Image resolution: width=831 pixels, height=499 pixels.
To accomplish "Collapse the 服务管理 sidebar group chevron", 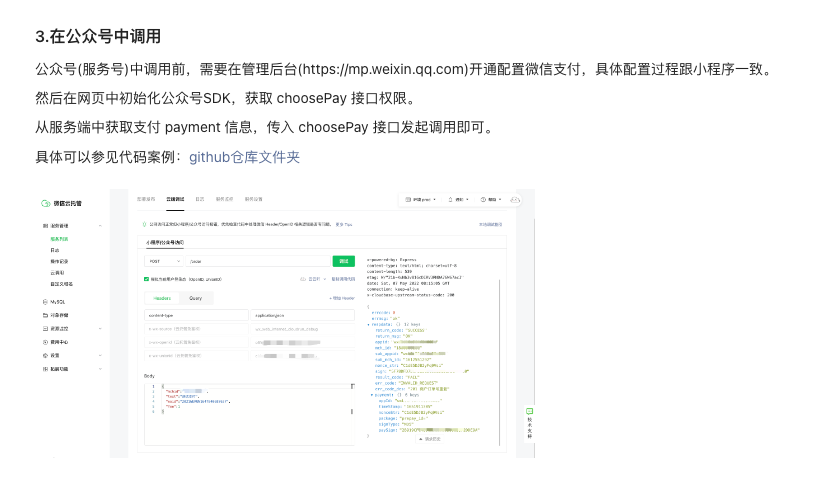I will [100, 226].
